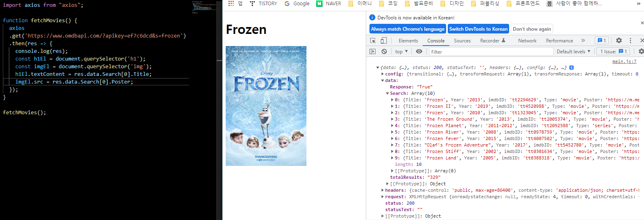Open DevTools settings gear
The width and height of the screenshot is (644, 220).
point(619,40)
